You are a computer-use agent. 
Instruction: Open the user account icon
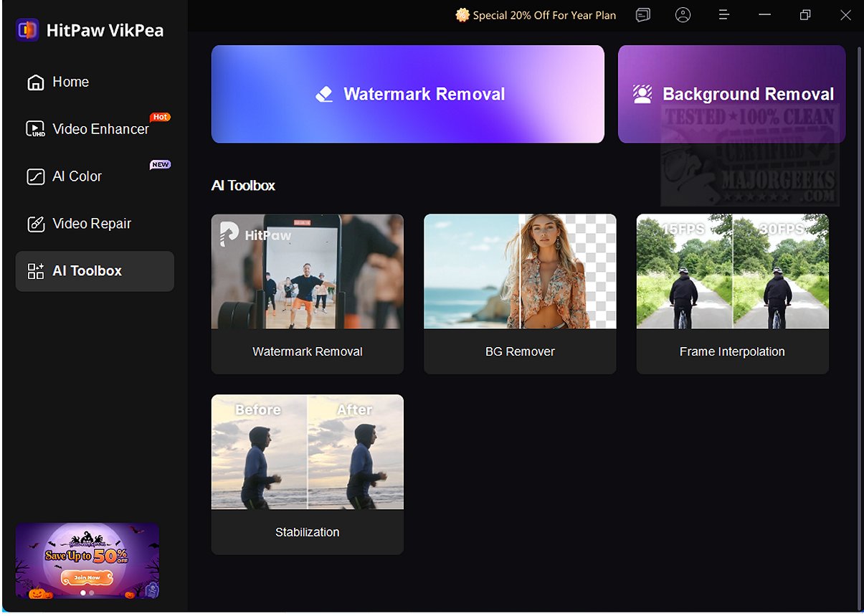point(683,15)
